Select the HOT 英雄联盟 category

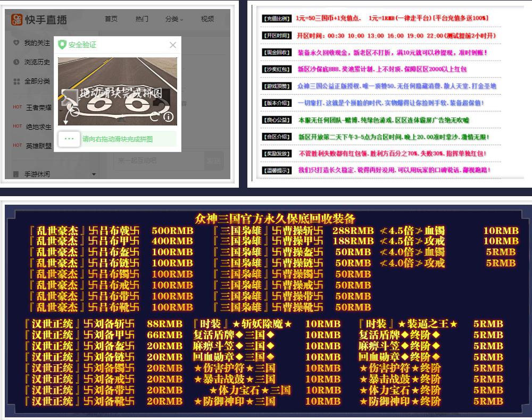tap(32, 146)
